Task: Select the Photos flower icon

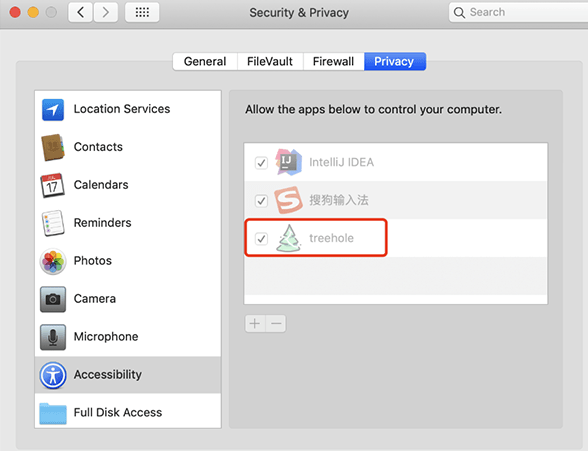Action: pyautogui.click(x=53, y=261)
